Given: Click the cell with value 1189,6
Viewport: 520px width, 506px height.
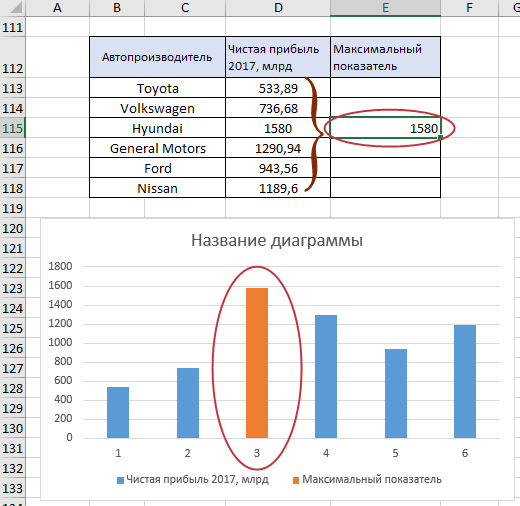Looking at the screenshot, I should [278, 188].
